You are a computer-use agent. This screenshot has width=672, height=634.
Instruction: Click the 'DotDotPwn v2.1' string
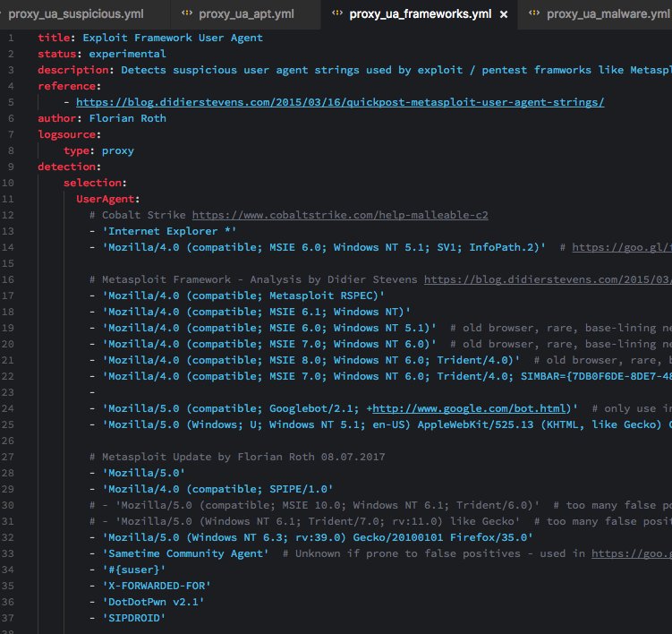click(x=153, y=602)
